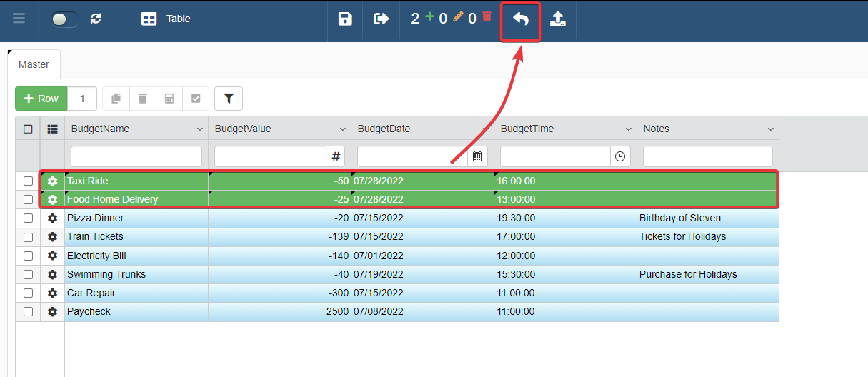Click the save floppy disk icon

(345, 19)
